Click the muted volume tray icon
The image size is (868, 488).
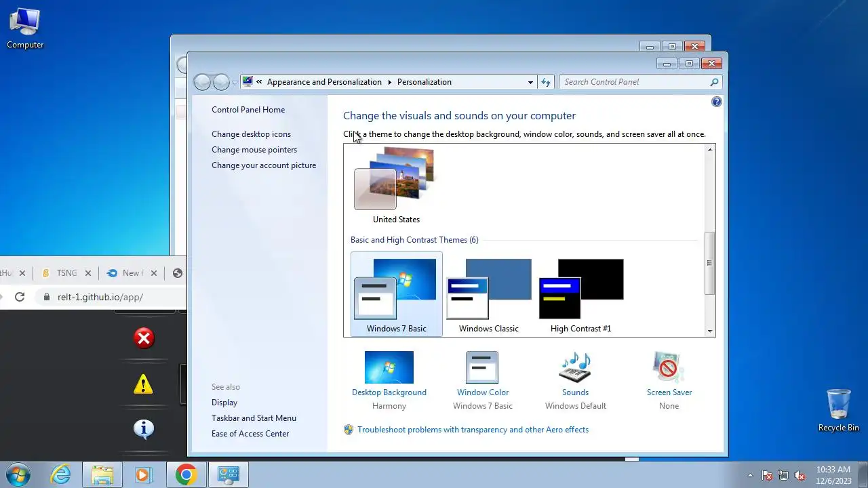(800, 475)
